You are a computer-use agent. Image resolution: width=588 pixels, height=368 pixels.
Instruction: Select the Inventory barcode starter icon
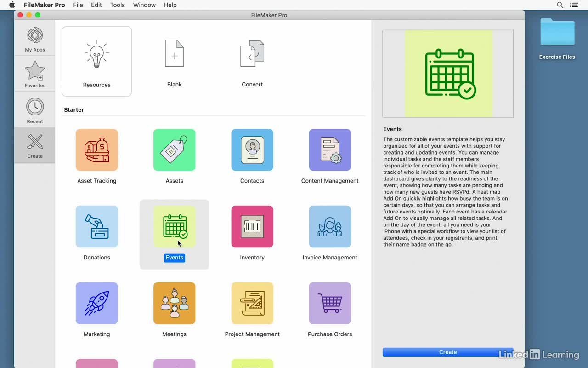point(252,227)
